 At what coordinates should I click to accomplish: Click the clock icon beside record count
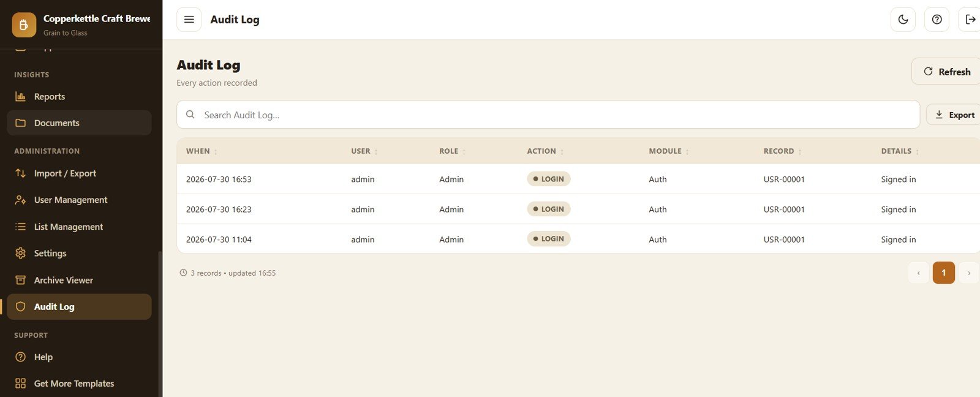tap(183, 273)
